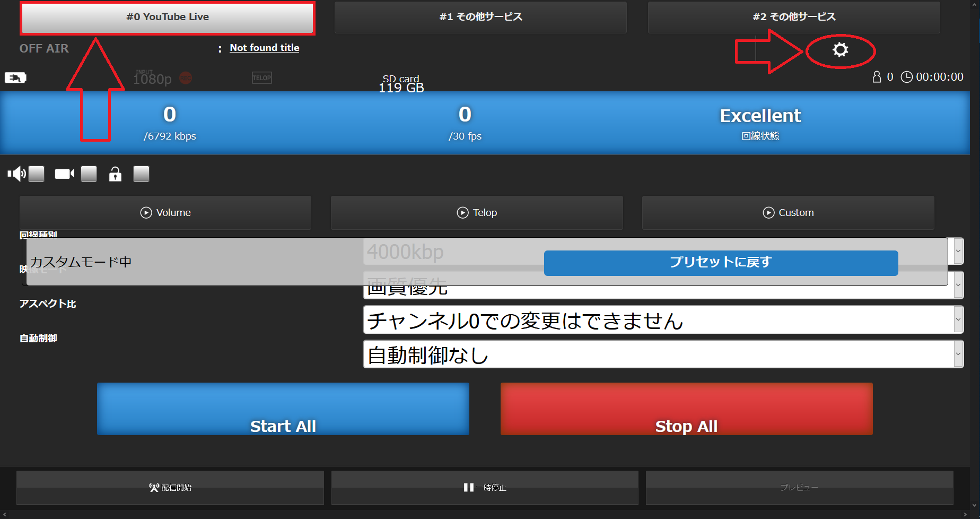Screen dimensions: 980x519
Task: Click the 0 /30 fps readout
Action: tap(465, 123)
